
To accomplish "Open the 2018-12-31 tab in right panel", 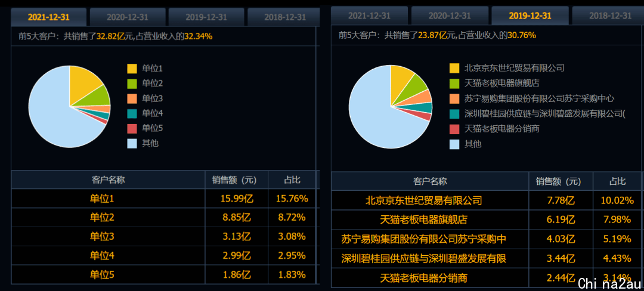I will pyautogui.click(x=608, y=16).
